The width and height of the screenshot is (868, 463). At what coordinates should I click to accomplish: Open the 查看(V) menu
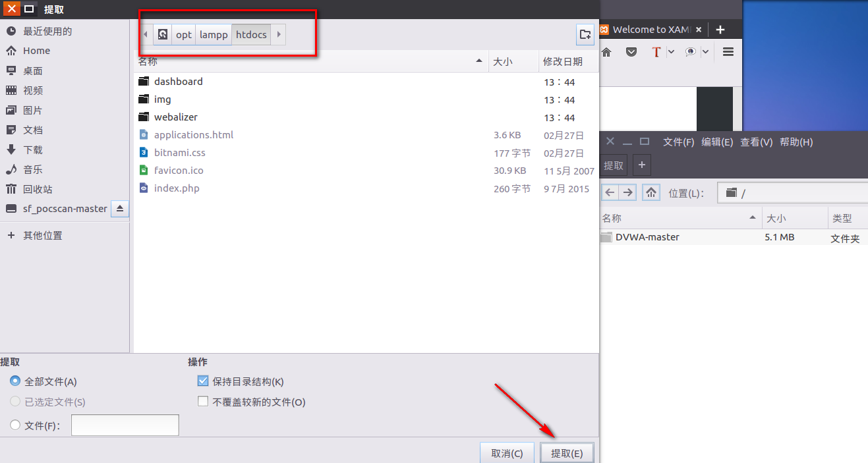coord(756,142)
